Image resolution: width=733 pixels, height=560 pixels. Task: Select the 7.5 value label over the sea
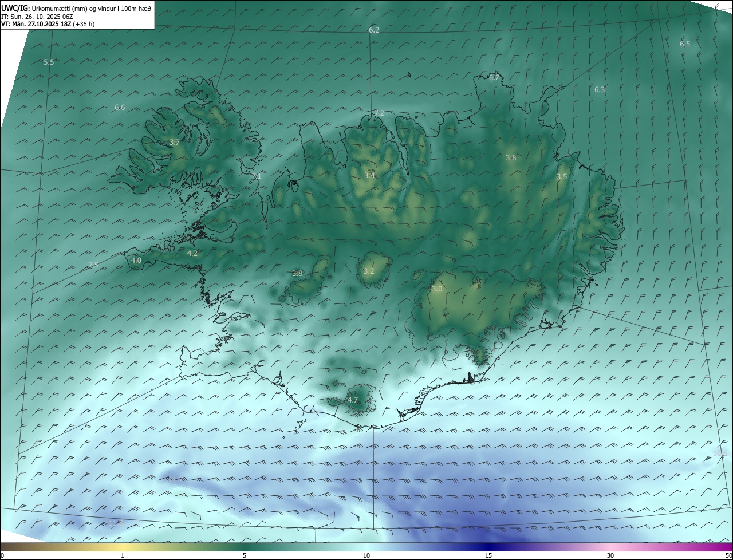click(x=93, y=265)
